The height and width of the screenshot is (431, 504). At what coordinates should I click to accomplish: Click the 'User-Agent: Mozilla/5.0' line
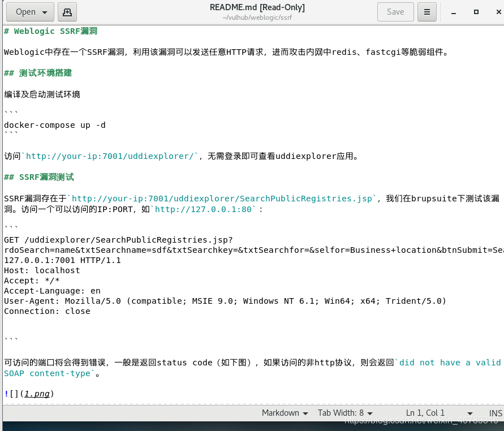click(225, 301)
